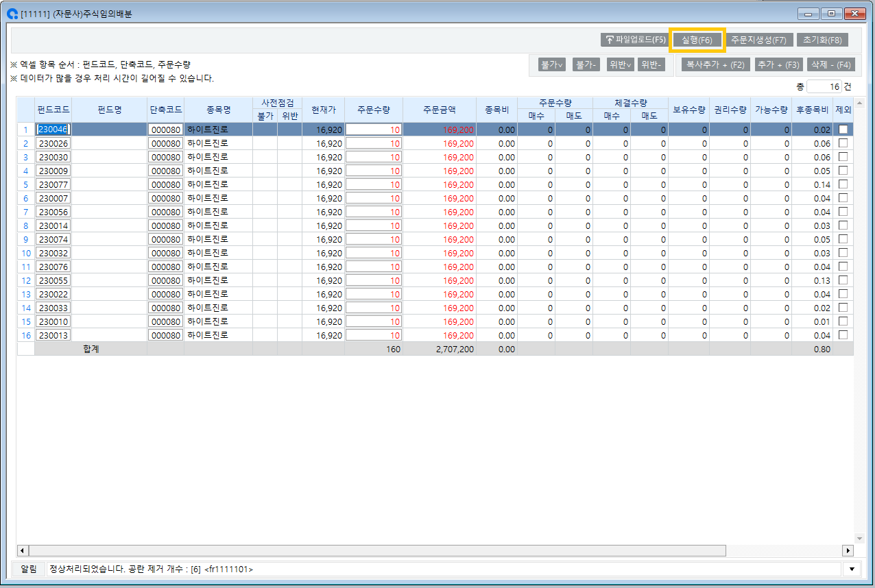Click the 펀드코드 column header
Viewport: 875px width, 588px height.
tap(53, 109)
